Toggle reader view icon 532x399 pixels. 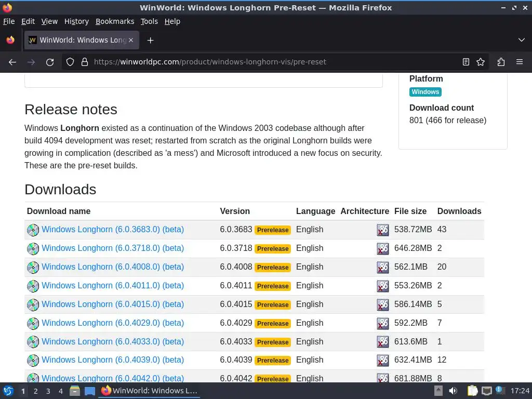[466, 62]
